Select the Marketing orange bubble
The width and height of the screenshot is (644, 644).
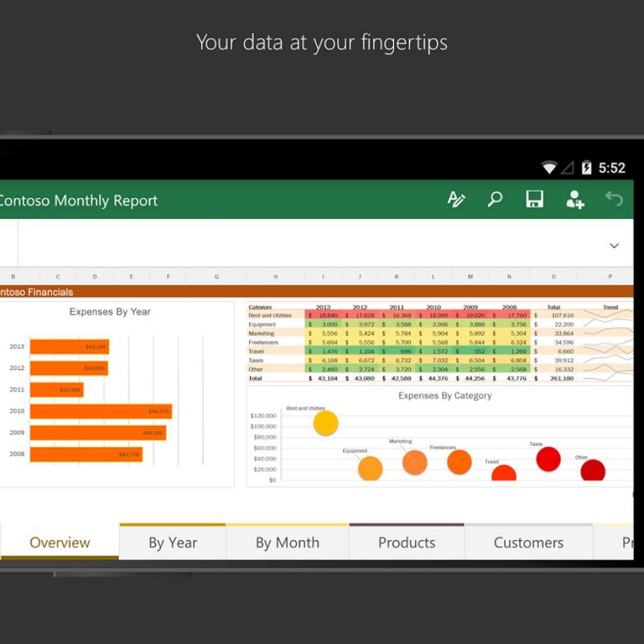(x=414, y=462)
